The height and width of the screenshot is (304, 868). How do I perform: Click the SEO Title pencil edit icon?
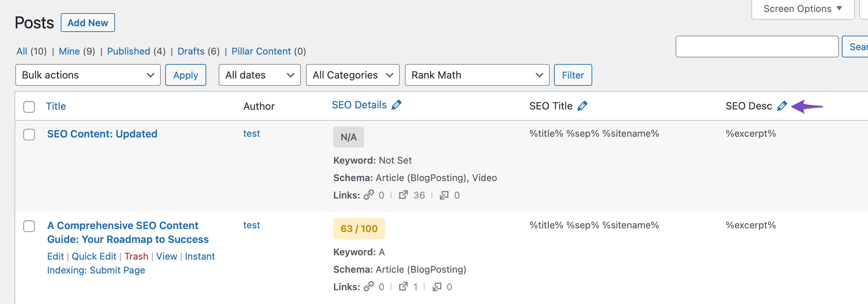pos(582,106)
